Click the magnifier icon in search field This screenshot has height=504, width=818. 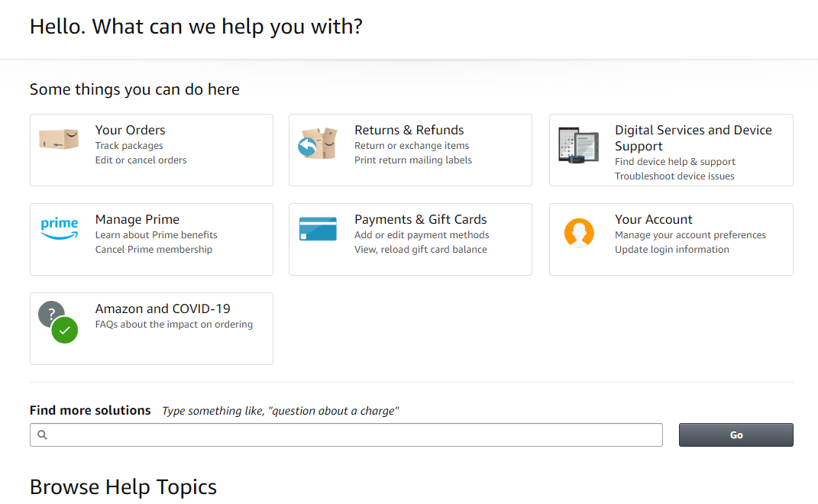tap(42, 435)
